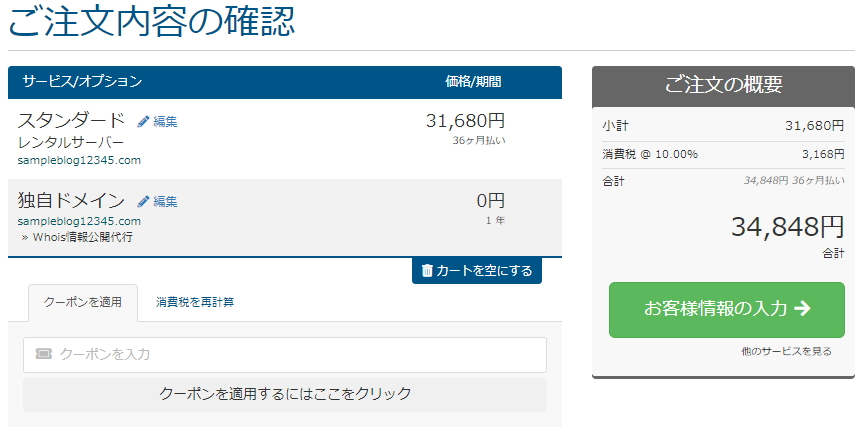Apply coupon via クーポンを適用するにはここをクリック

[x=285, y=394]
